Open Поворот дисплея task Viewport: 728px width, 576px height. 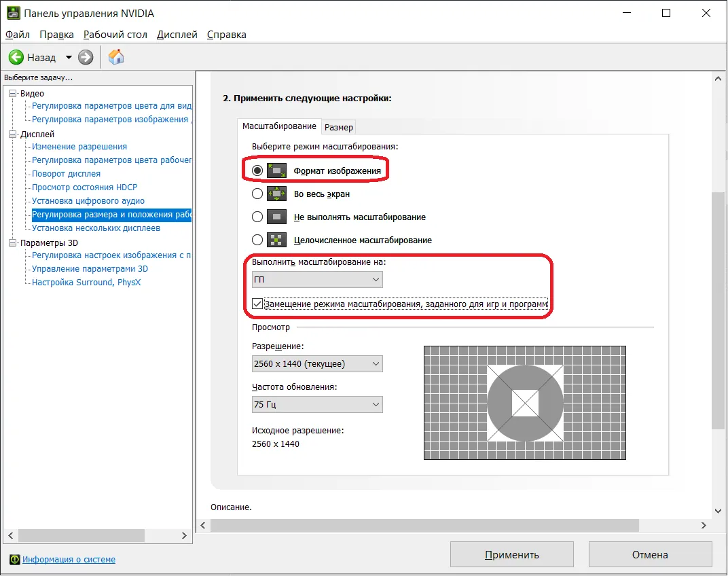(x=66, y=174)
